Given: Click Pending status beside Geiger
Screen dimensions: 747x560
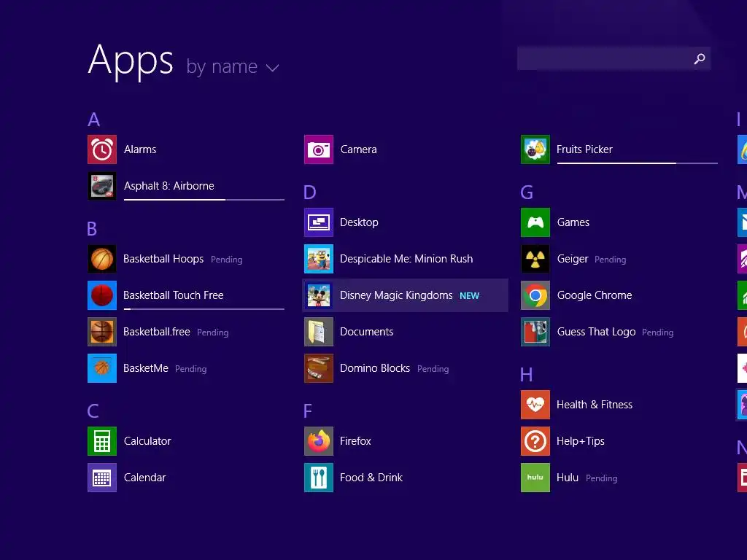Looking at the screenshot, I should pyautogui.click(x=611, y=260).
